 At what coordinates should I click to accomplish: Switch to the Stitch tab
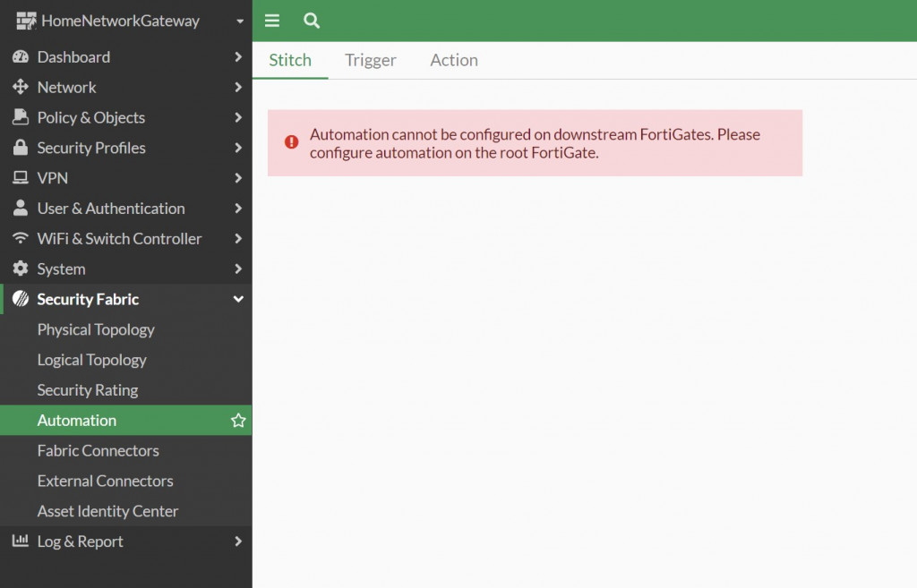click(x=290, y=60)
